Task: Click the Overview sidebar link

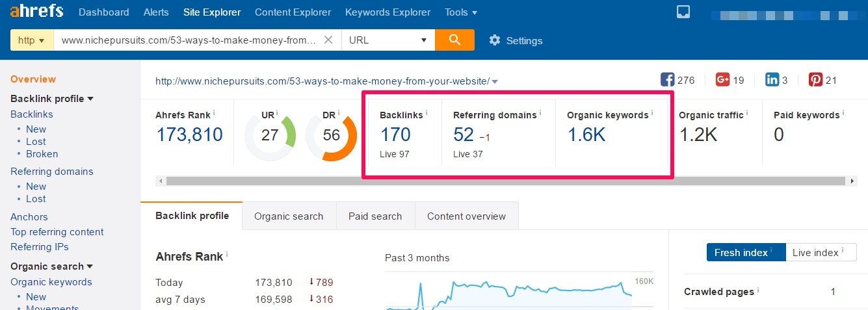Action: (33, 79)
